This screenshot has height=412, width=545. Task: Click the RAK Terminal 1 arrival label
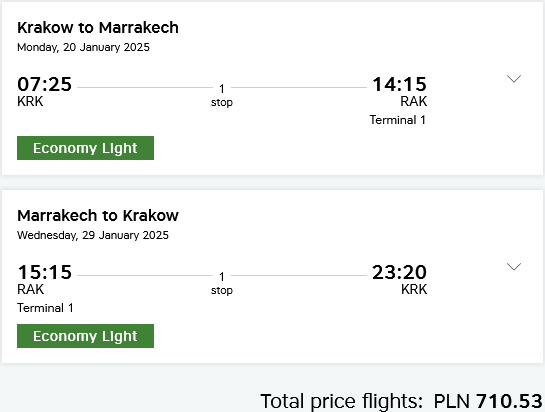398,120
